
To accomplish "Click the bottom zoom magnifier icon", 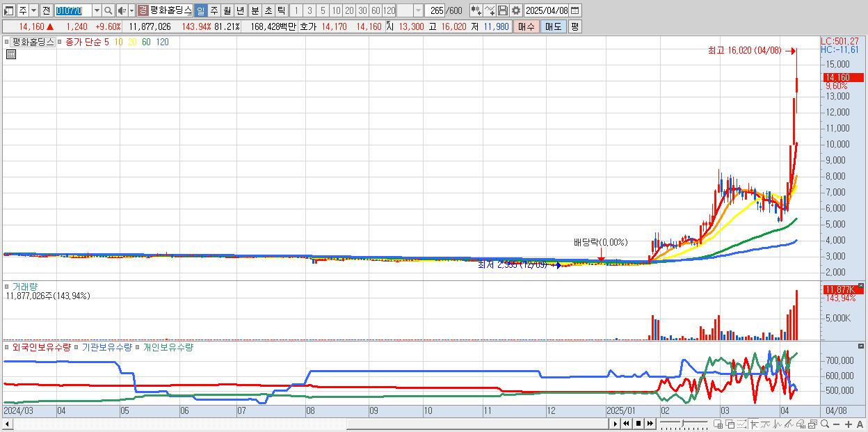I will [x=825, y=424].
